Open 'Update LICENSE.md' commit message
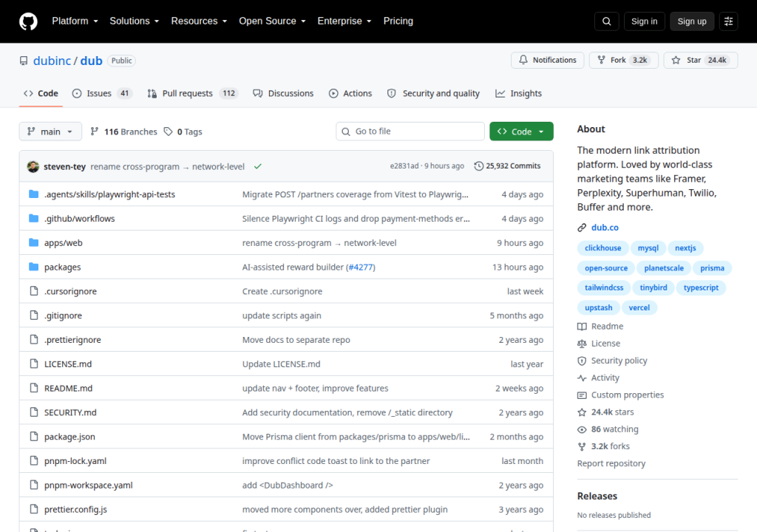The width and height of the screenshot is (757, 532). pyautogui.click(x=281, y=364)
